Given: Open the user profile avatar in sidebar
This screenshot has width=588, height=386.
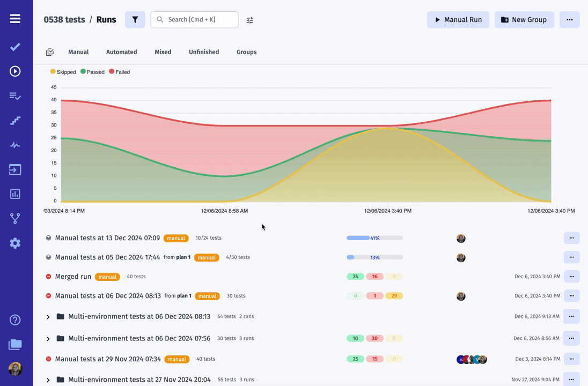Looking at the screenshot, I should pos(16,369).
